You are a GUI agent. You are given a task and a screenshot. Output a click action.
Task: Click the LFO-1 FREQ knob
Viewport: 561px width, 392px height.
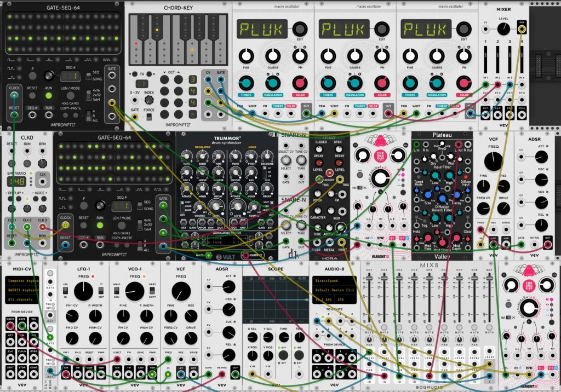point(83,291)
